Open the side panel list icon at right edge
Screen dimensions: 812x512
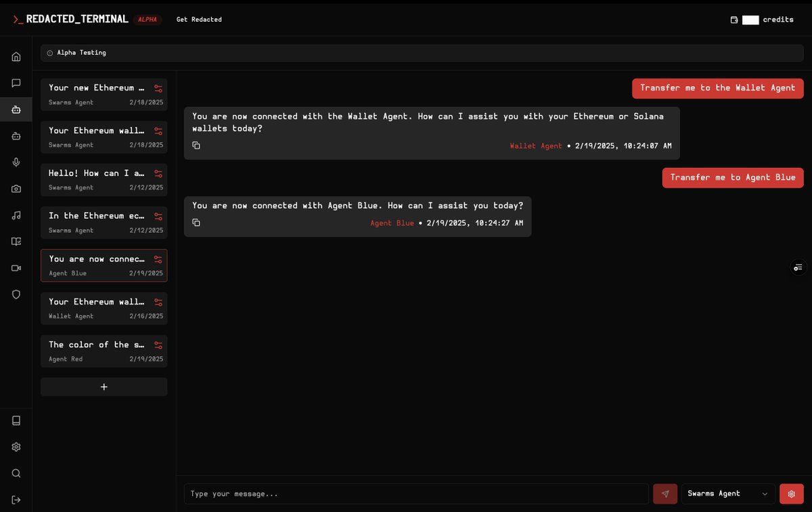tap(798, 268)
